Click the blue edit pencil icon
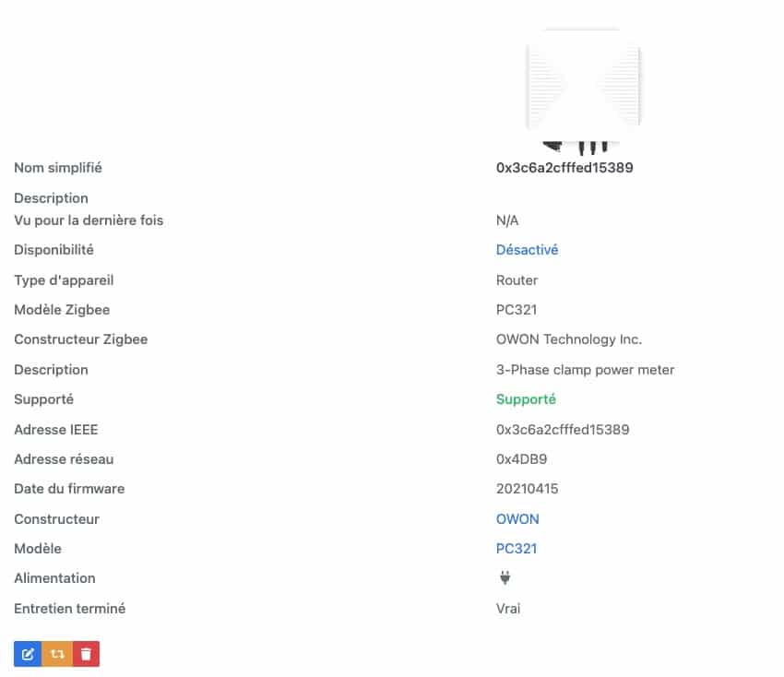This screenshot has height=677, width=784. pos(28,654)
